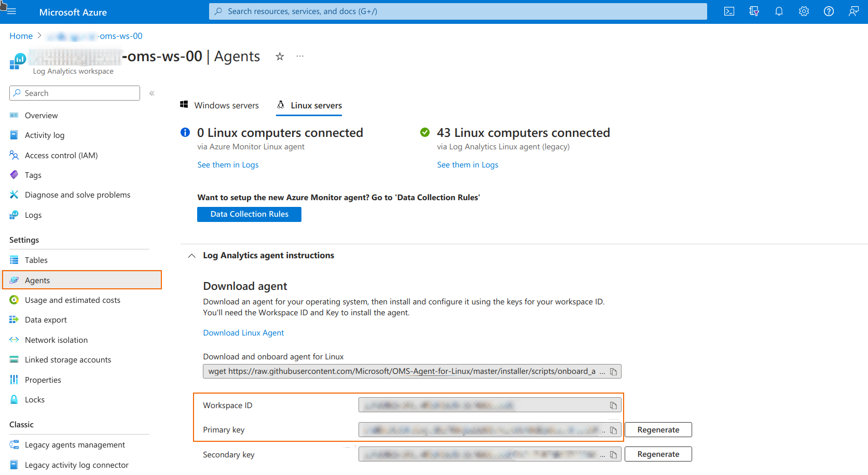The image size is (868, 475).
Task: Favorite this workspace with the star
Action: coord(280,57)
